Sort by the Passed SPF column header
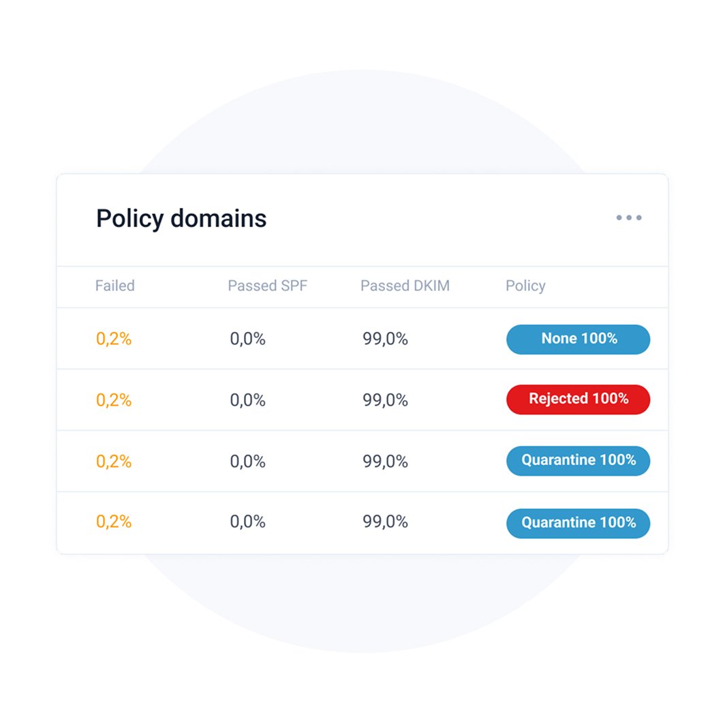The width and height of the screenshot is (725, 728). click(x=267, y=286)
